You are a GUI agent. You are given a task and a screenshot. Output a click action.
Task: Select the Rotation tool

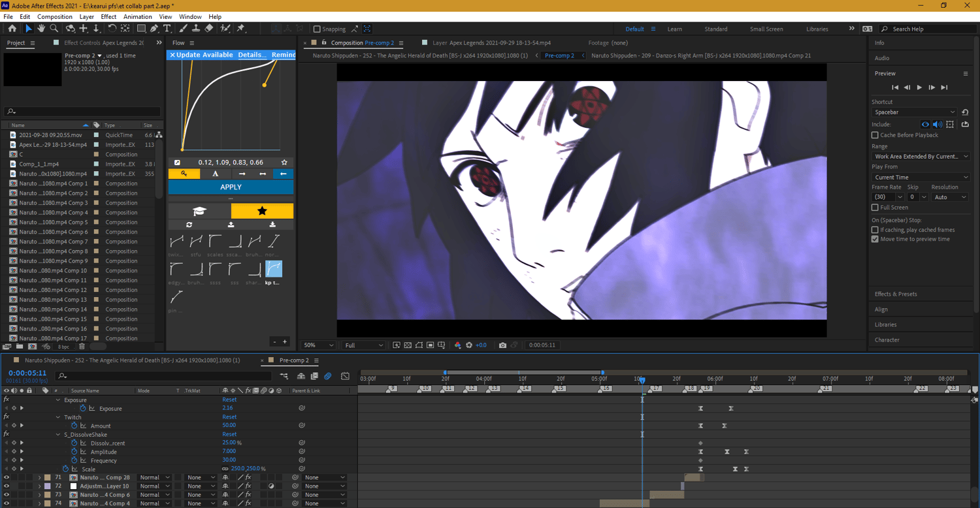[112, 29]
